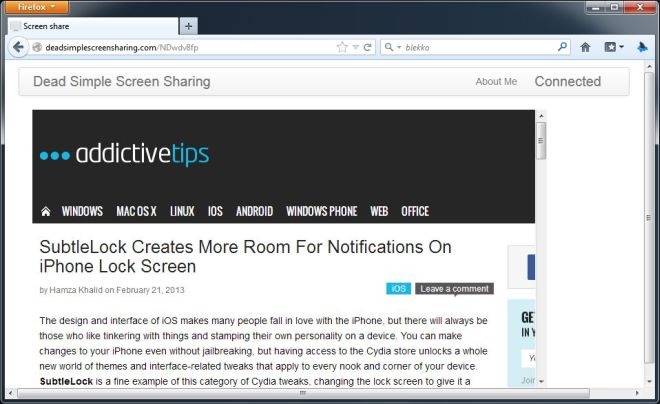Viewport: 660px width, 404px height.
Task: Maximize the Firefox window
Action: coord(614,7)
